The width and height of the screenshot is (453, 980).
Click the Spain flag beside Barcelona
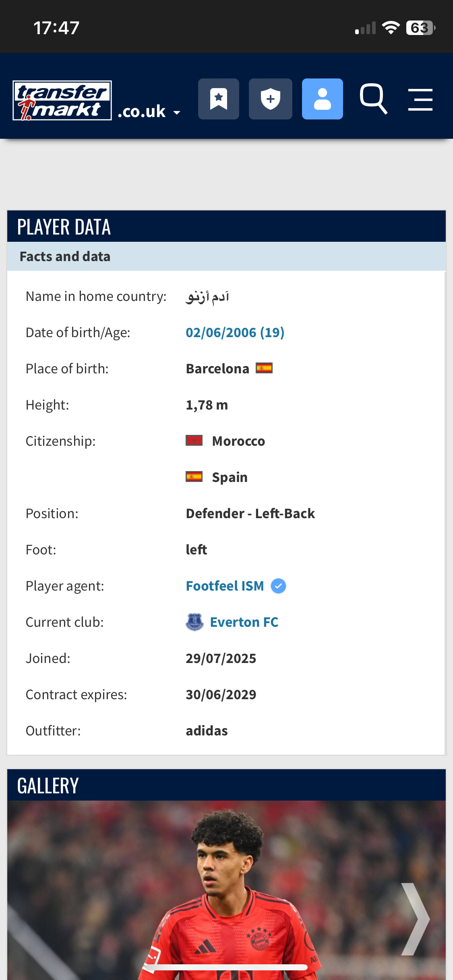(x=264, y=368)
